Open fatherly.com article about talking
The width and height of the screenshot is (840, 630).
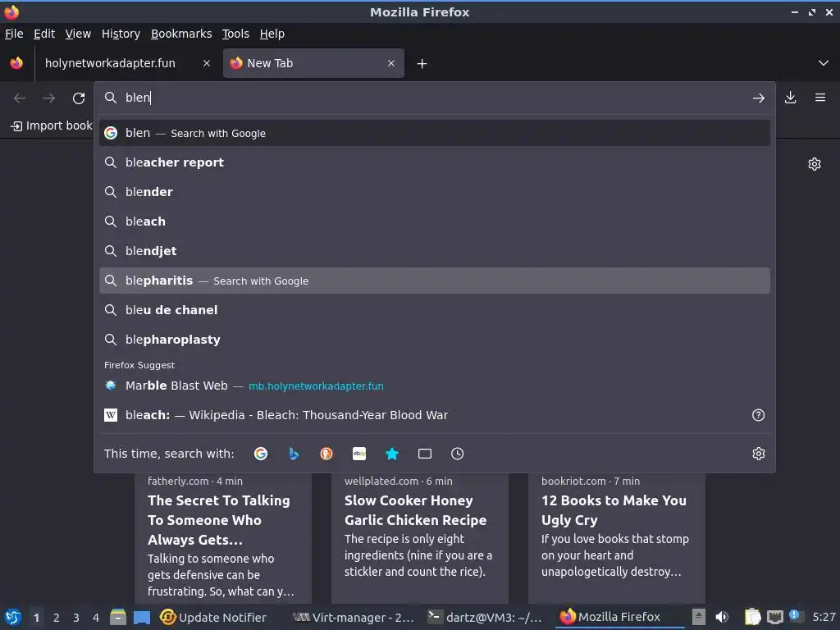pos(223,537)
